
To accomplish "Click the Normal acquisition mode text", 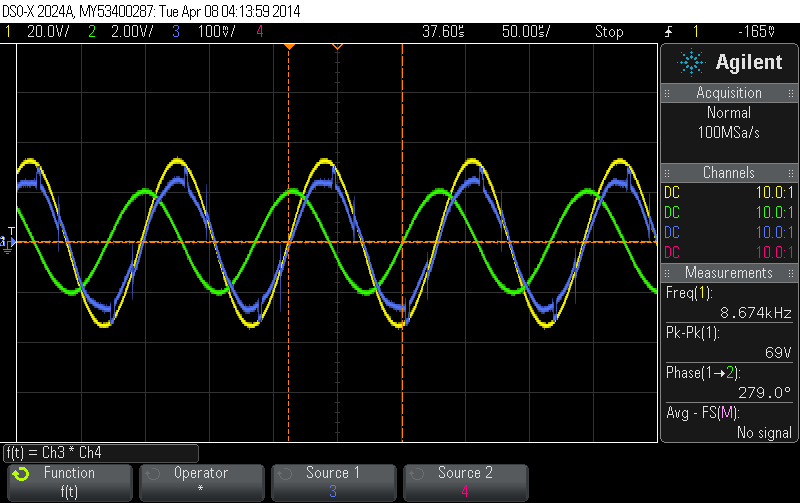I will coord(729,112).
